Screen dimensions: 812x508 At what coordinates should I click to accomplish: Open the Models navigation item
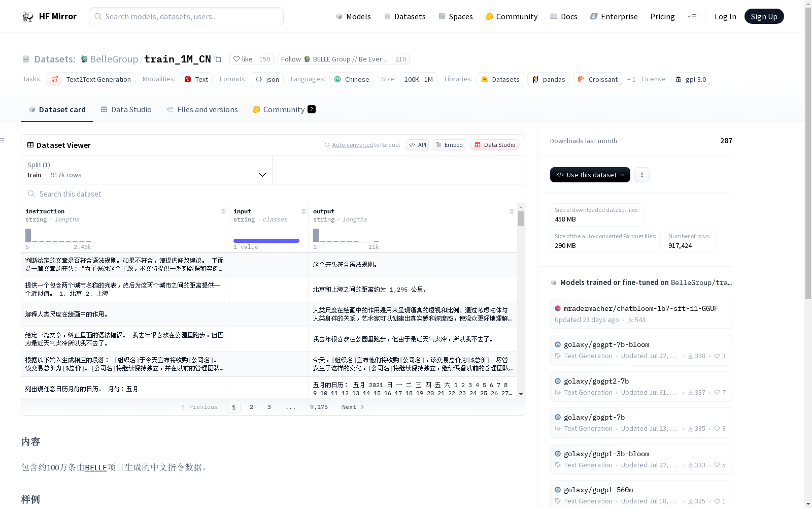click(353, 16)
